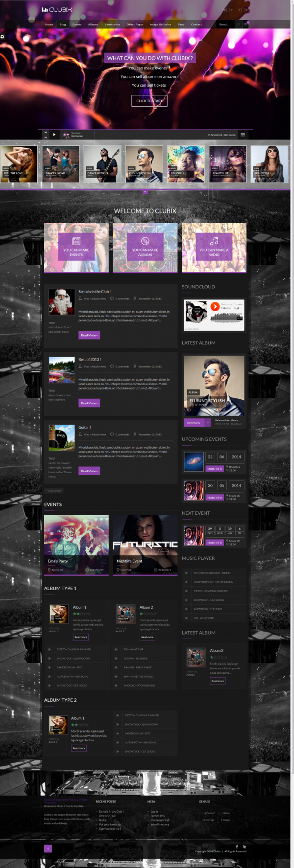Screen dimensions: 294x868
Task: Open the settings gear on left edge
Action: pos(2,37)
